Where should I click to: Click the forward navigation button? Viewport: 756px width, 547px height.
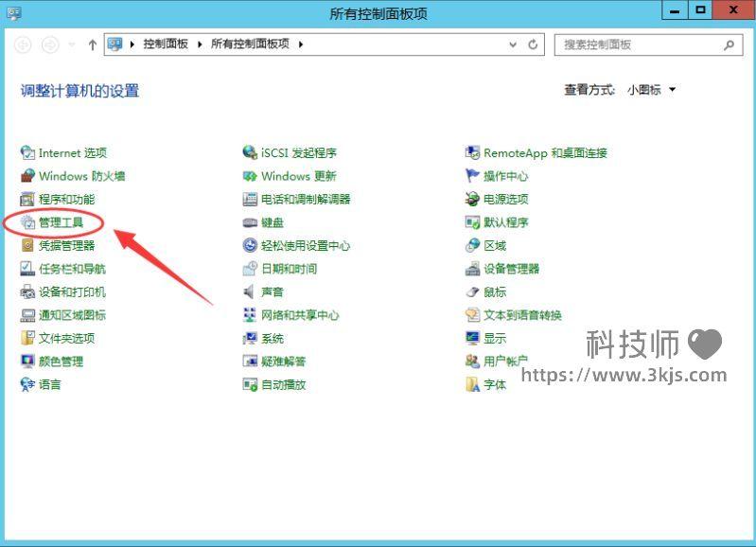[50, 44]
